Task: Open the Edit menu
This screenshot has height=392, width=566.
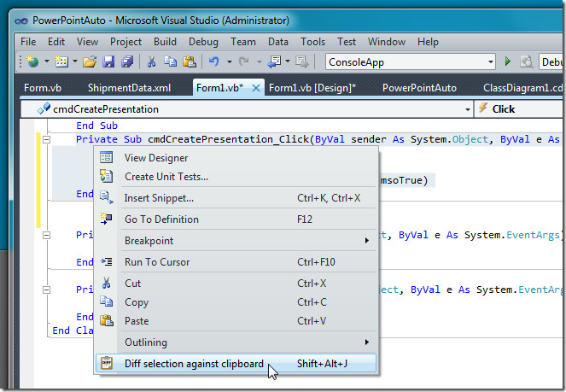Action: tap(56, 42)
